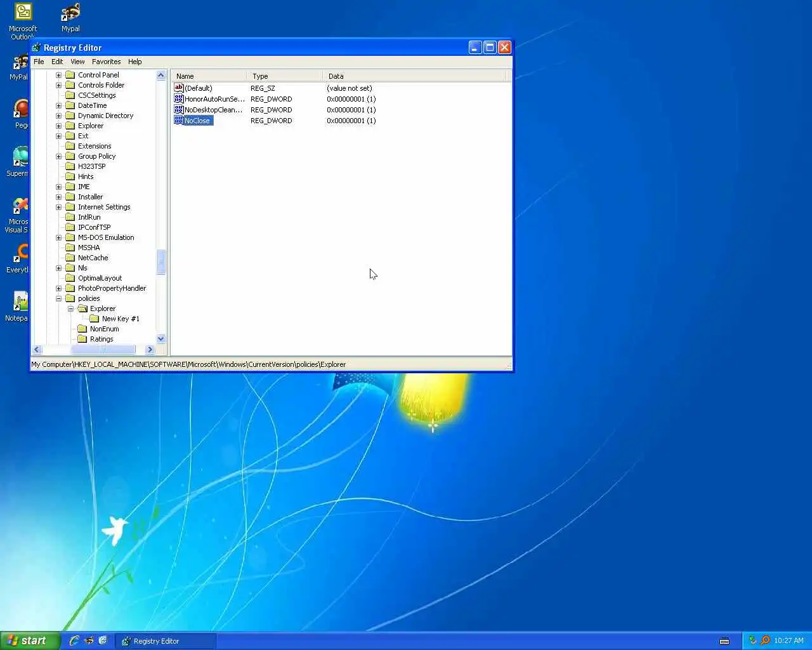
Task: Click the DWORD icon beside HonorAutoRunSe...
Action: (x=178, y=98)
